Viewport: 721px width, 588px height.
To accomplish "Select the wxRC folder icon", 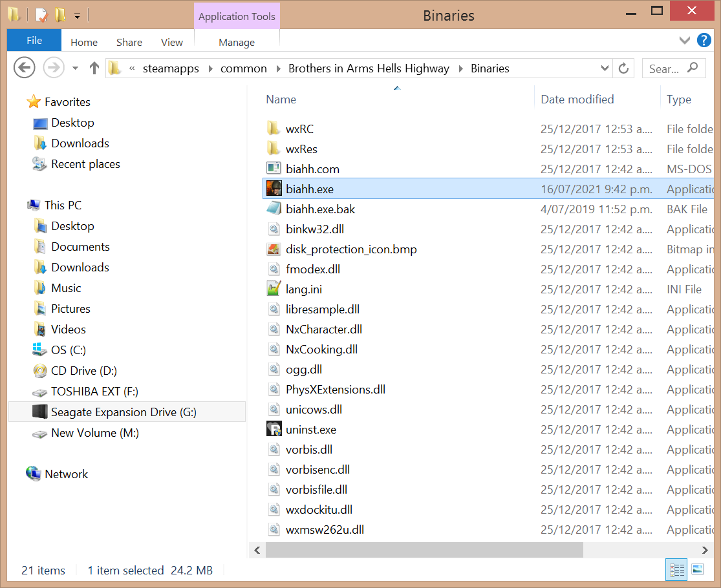I will pyautogui.click(x=274, y=128).
